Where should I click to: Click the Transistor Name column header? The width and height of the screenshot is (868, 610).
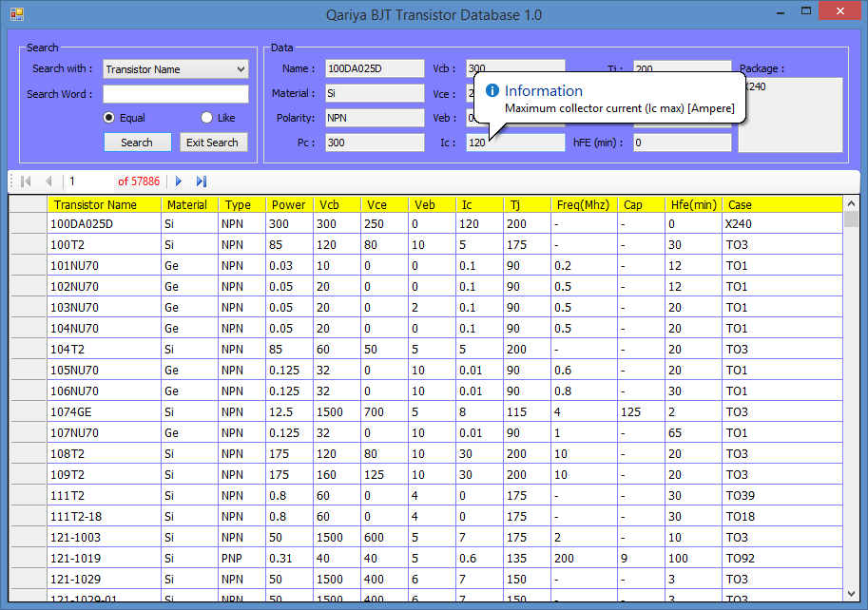(x=106, y=203)
